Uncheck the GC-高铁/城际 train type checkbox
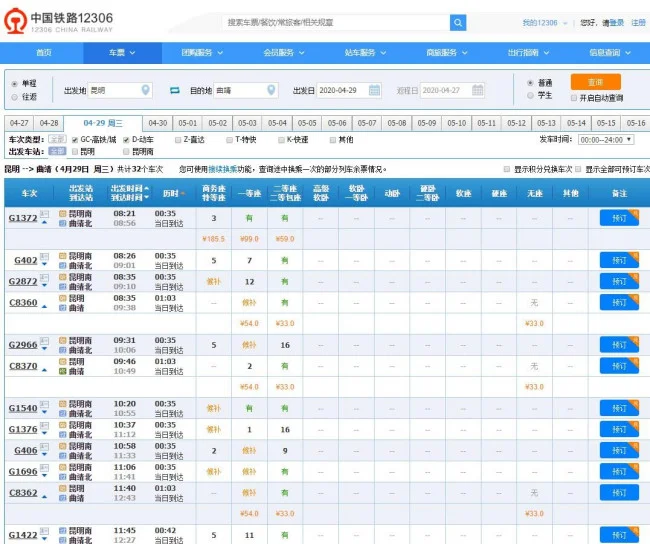 [75, 140]
